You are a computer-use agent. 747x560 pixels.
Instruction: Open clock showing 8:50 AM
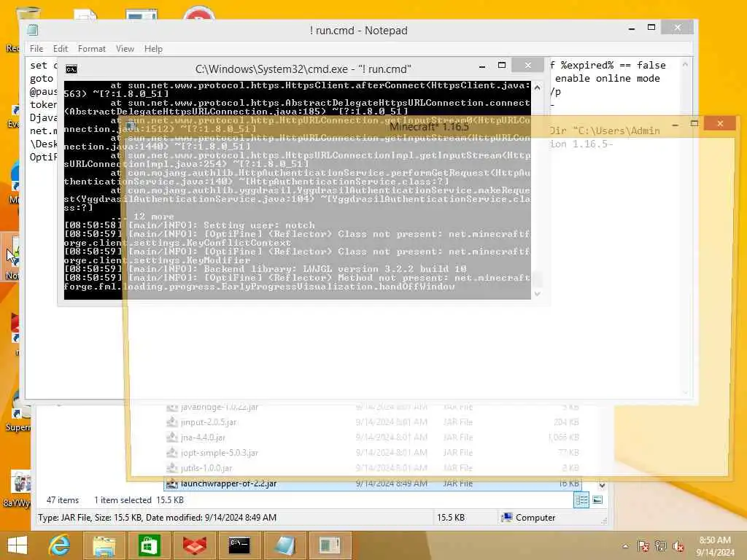[x=715, y=546]
